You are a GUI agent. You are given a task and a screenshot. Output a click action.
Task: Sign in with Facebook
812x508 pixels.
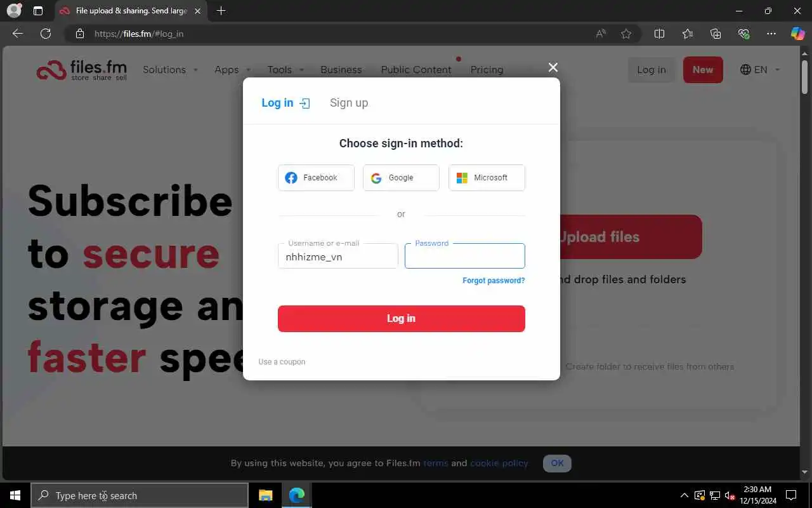[316, 178]
